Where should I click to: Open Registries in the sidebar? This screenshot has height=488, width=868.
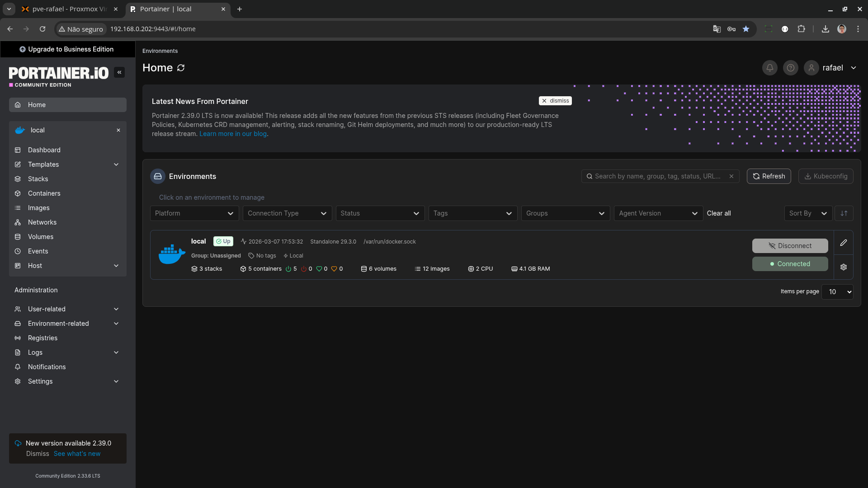click(x=68, y=338)
